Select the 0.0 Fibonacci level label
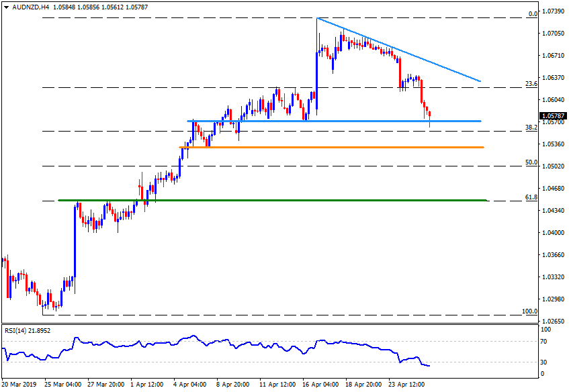The height and width of the screenshot is (392, 569). click(x=533, y=14)
